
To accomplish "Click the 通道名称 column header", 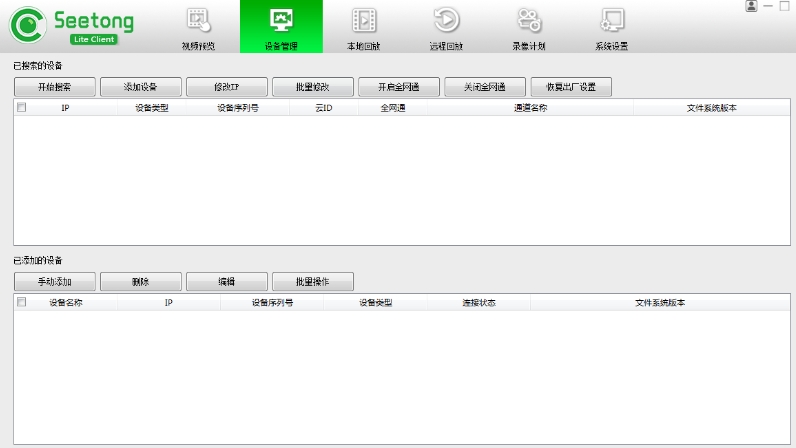I will 530,108.
